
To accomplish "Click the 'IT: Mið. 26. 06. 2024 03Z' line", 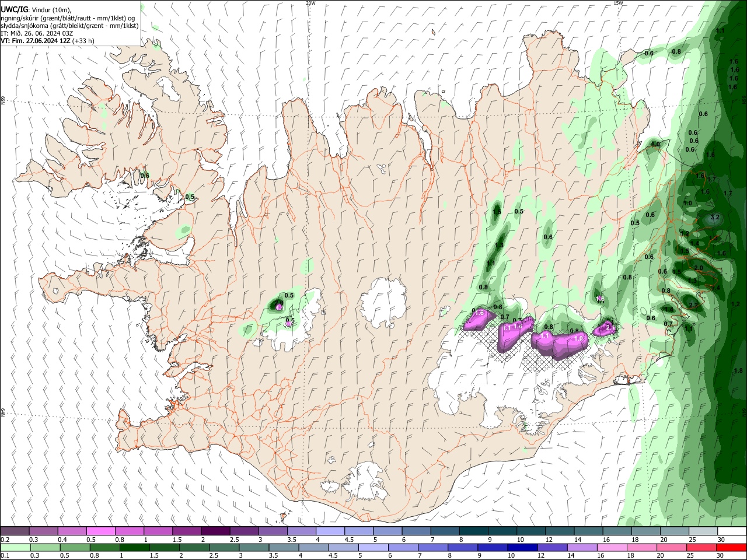I will point(37,33).
